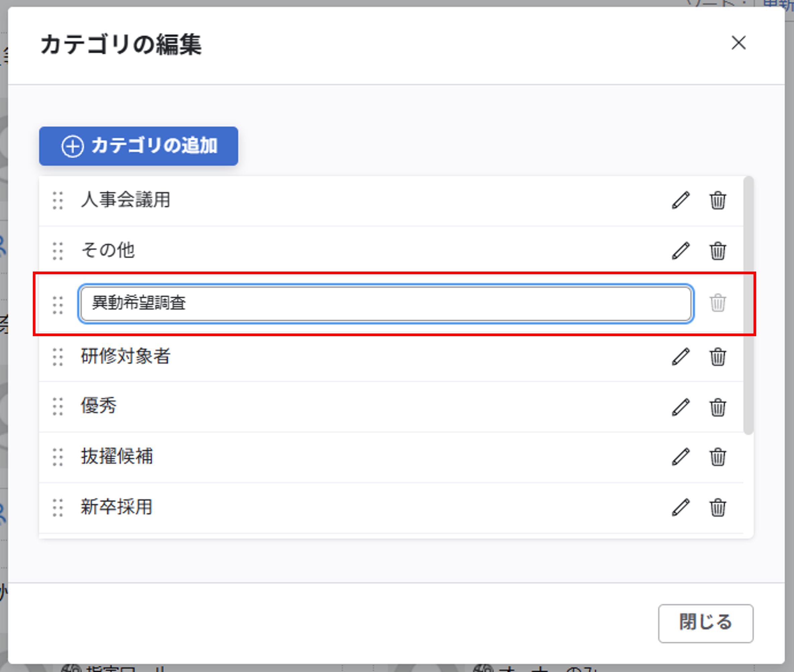Viewport: 794px width, 672px height.
Task: Click the drag handle beside 優秀
Action: point(58,406)
